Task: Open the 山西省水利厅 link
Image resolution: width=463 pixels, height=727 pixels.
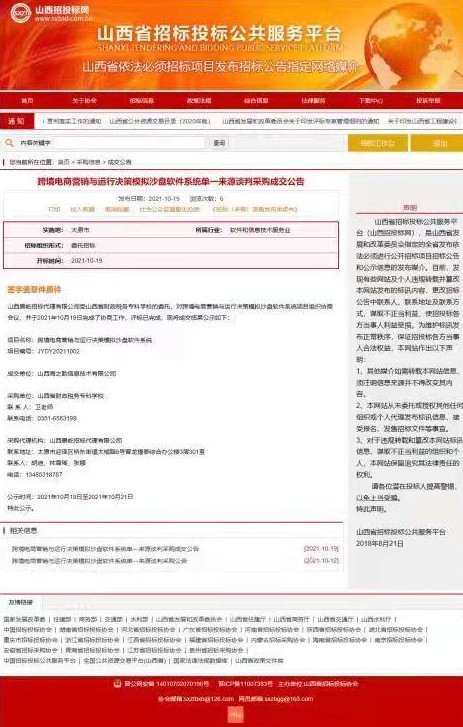Action: (376, 619)
